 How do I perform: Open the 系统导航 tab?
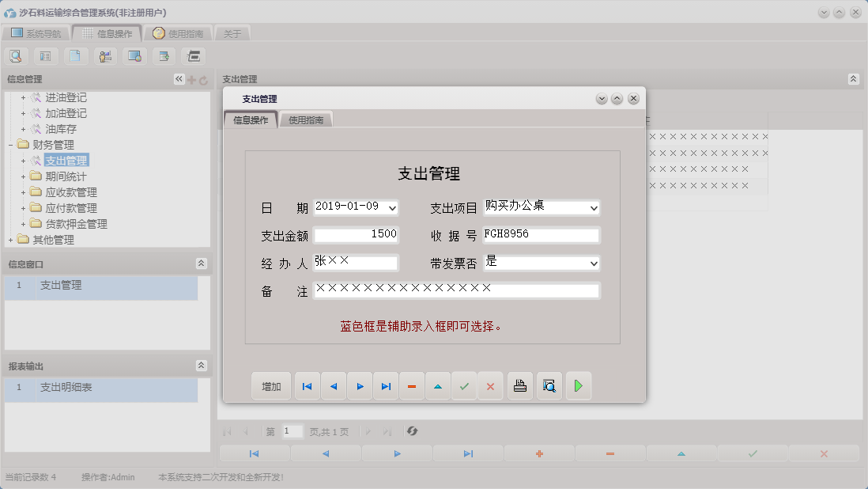[x=39, y=33]
